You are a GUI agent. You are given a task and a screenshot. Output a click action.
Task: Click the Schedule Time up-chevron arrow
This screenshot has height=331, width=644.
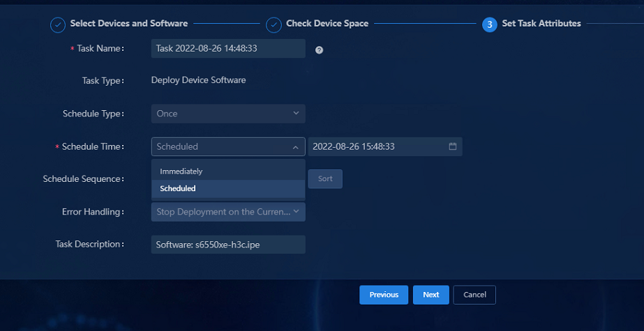click(x=296, y=147)
